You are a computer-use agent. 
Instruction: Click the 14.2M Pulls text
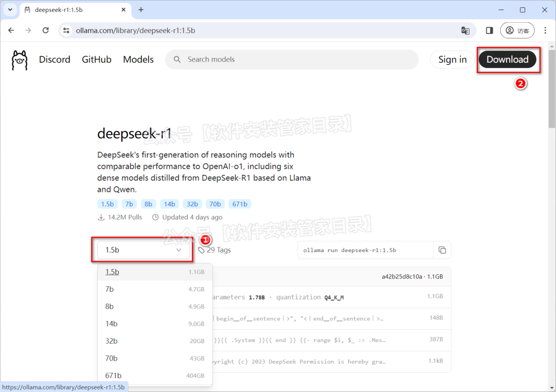click(125, 217)
